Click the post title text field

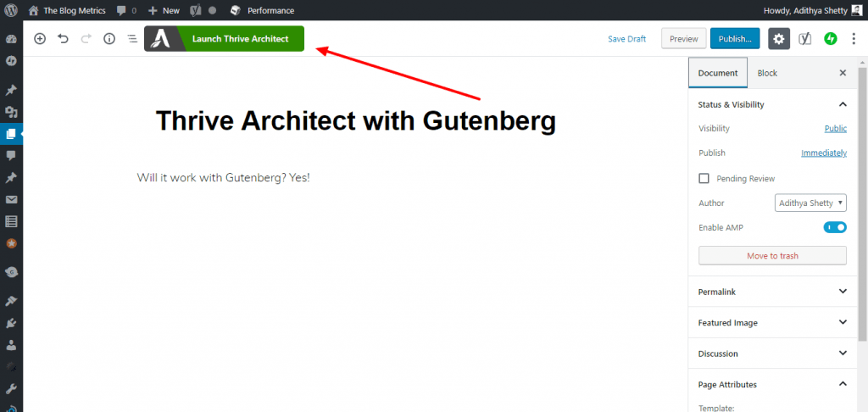[x=355, y=121]
